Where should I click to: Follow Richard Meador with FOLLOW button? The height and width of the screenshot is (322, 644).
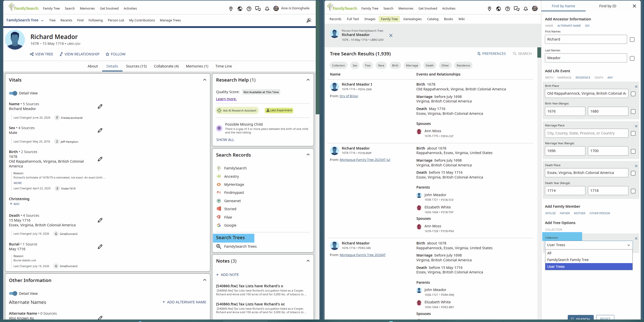click(x=115, y=54)
